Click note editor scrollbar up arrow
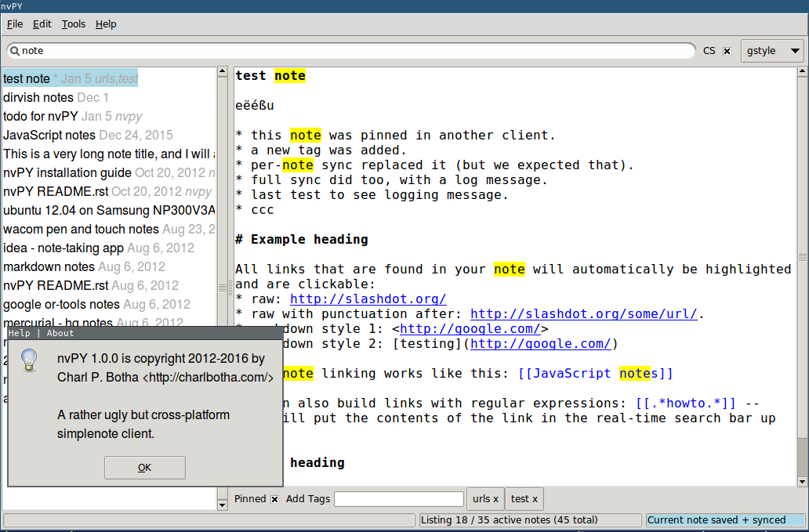Image resolution: width=809 pixels, height=532 pixels. [x=802, y=71]
